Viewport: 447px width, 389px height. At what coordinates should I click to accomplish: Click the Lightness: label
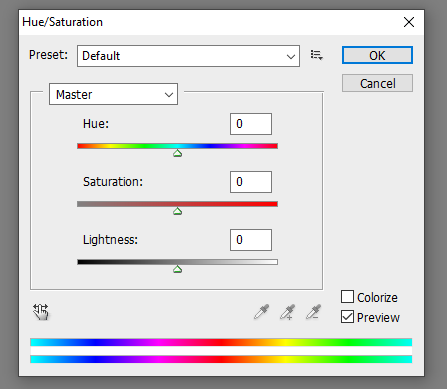[110, 240]
